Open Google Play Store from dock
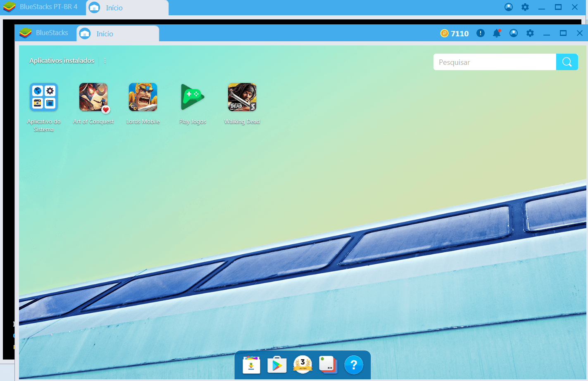Image resolution: width=588 pixels, height=381 pixels. (277, 365)
